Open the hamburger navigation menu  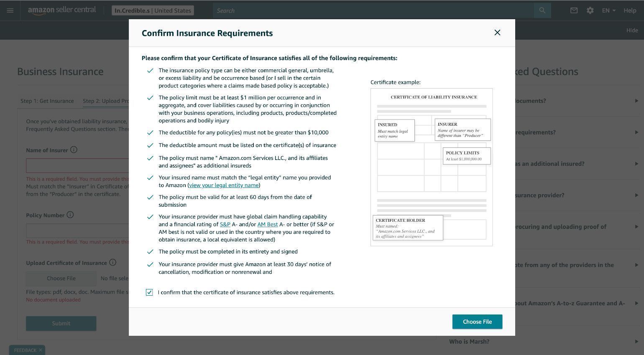tap(10, 10)
